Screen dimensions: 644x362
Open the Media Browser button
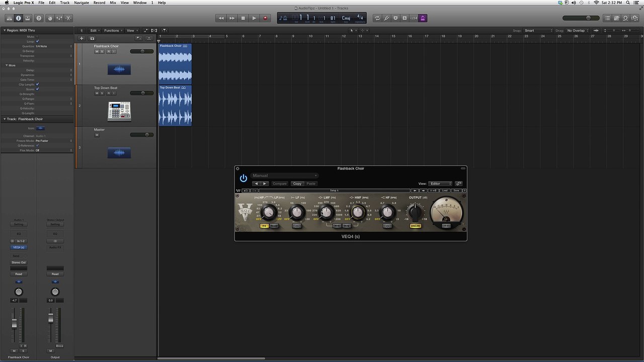[x=634, y=18]
